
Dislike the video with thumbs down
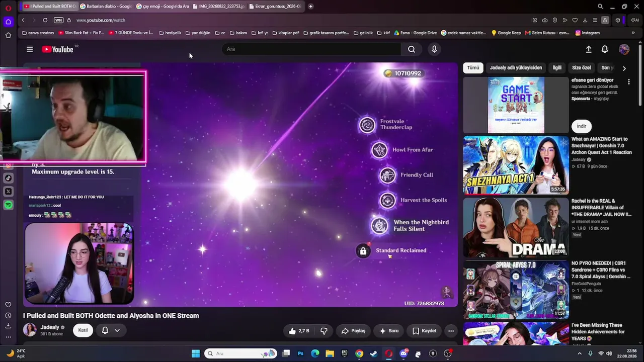pos(324,331)
